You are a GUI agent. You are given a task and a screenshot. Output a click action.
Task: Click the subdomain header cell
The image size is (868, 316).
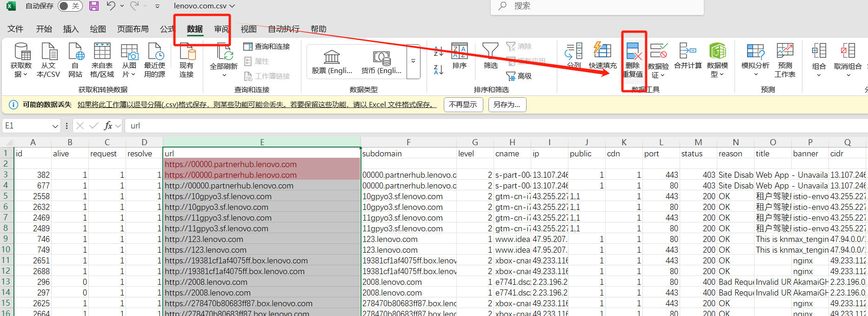[409, 154]
